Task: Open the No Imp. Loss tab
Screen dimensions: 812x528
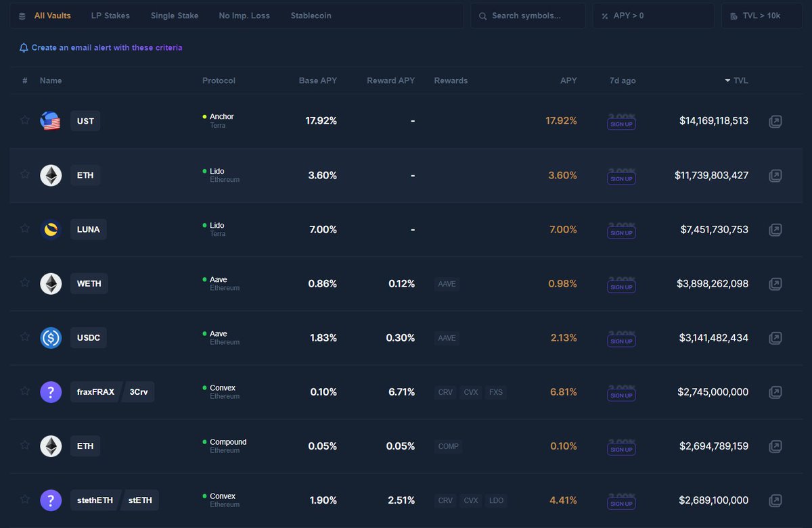Action: pos(244,16)
